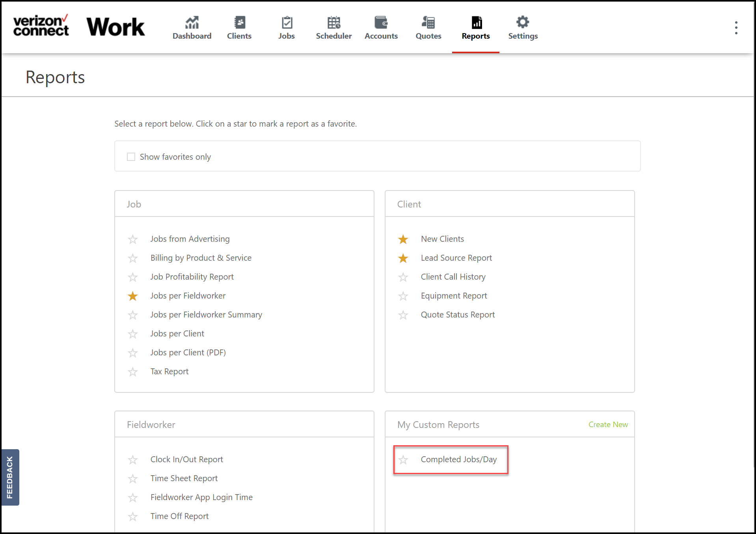Switch to the Scheduler tab label
The image size is (756, 534).
(x=334, y=36)
